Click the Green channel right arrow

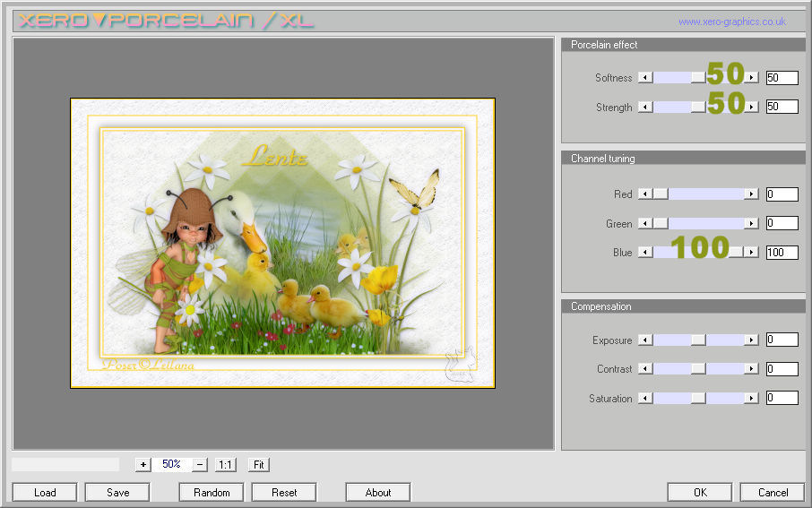751,223
